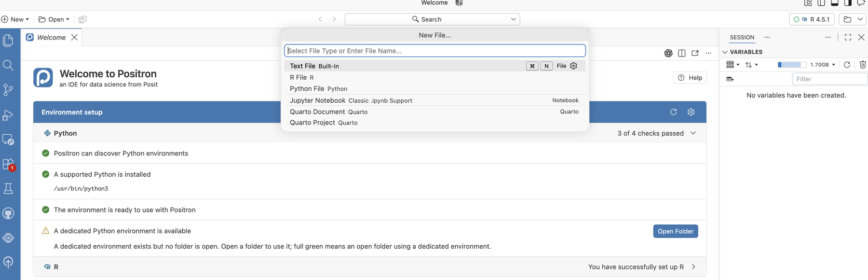Screen dimensions: 868x280
Task: Open the publish upload view in activity bar
Action: point(8,262)
